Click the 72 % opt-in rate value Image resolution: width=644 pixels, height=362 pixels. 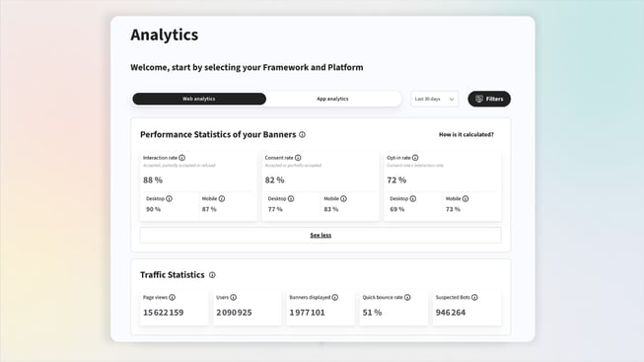pyautogui.click(x=396, y=180)
